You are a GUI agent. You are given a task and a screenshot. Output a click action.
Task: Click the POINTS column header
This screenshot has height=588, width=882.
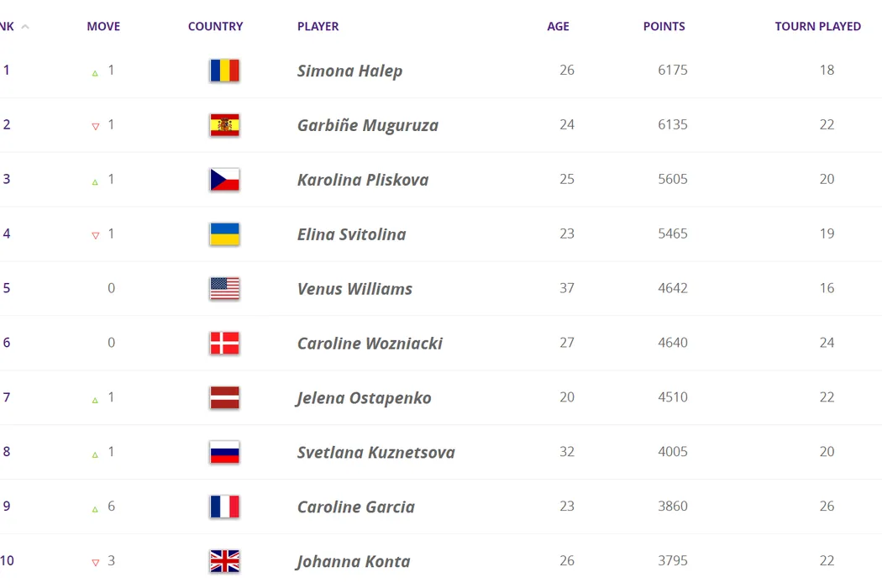664,27
